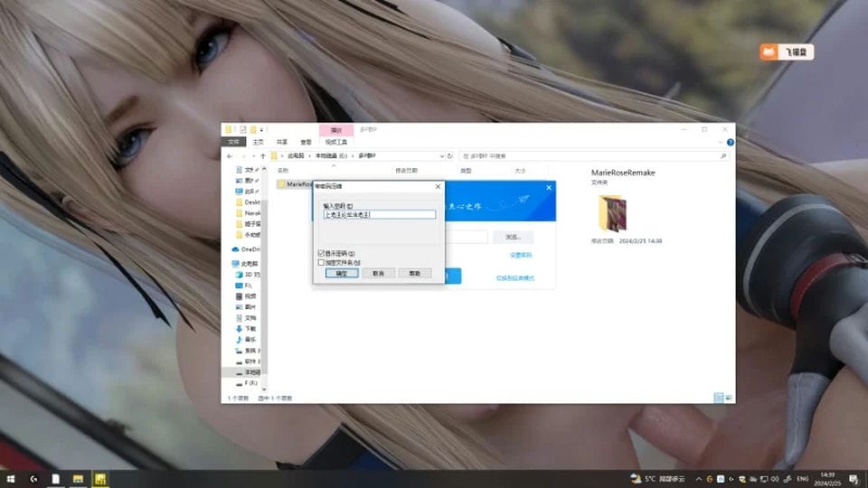Open 音乐 (Music) in the navigation pane
This screenshot has height=488, width=868.
click(246, 340)
